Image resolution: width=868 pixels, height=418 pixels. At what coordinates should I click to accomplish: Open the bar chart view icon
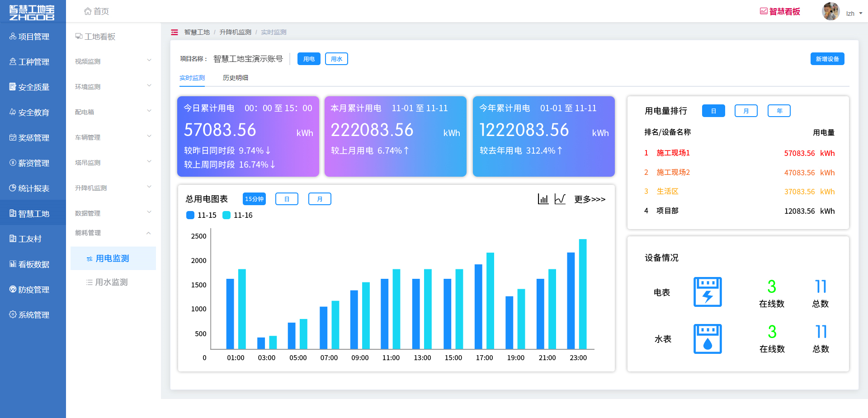pyautogui.click(x=543, y=199)
